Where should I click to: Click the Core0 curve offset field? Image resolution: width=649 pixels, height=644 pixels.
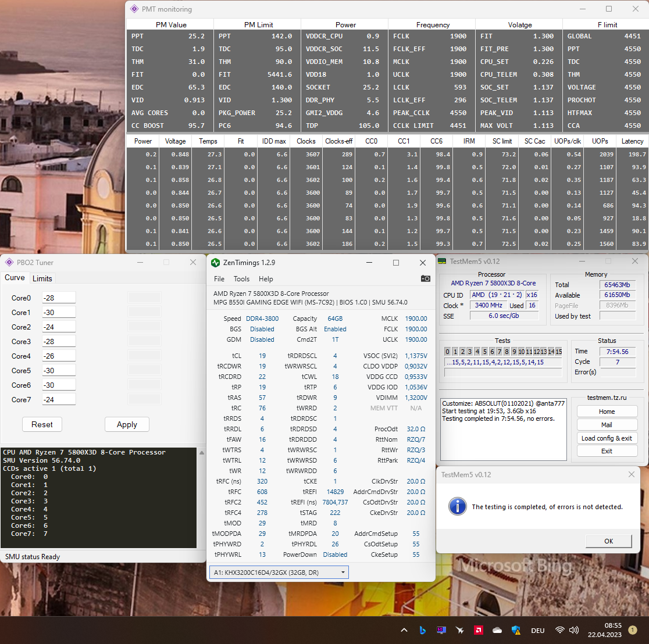coord(59,298)
